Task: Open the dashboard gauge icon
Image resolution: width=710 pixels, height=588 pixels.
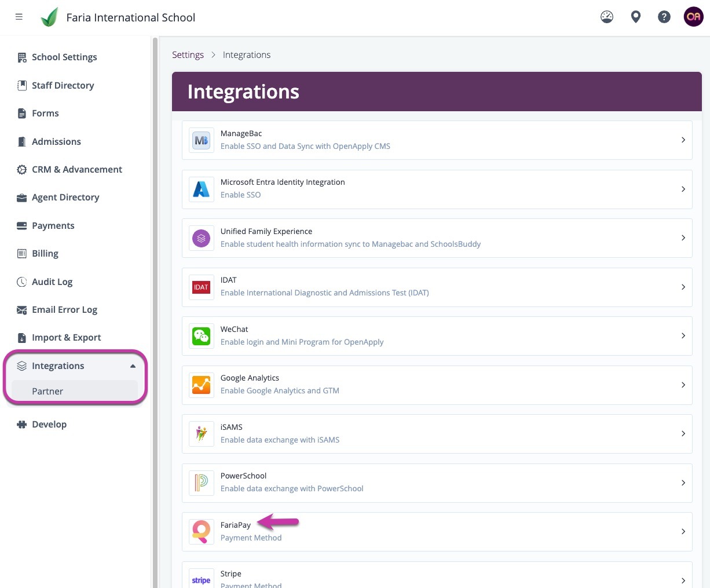Action: [x=607, y=17]
